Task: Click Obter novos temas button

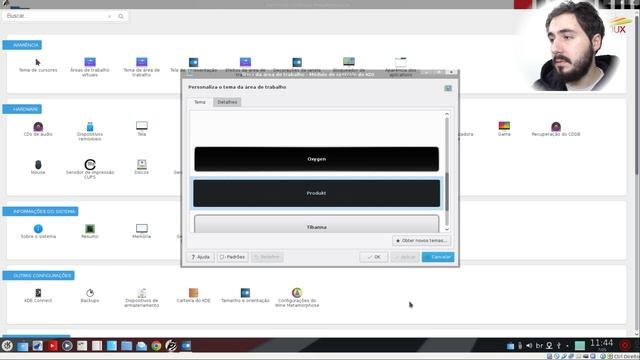Action: click(x=422, y=241)
